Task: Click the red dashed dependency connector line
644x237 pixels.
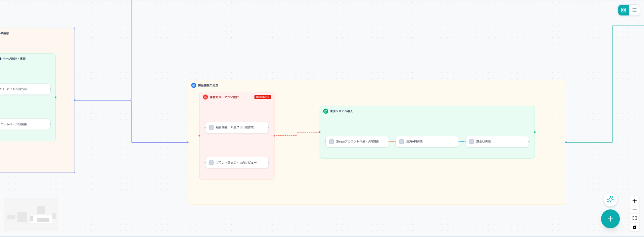Action: [285, 135]
